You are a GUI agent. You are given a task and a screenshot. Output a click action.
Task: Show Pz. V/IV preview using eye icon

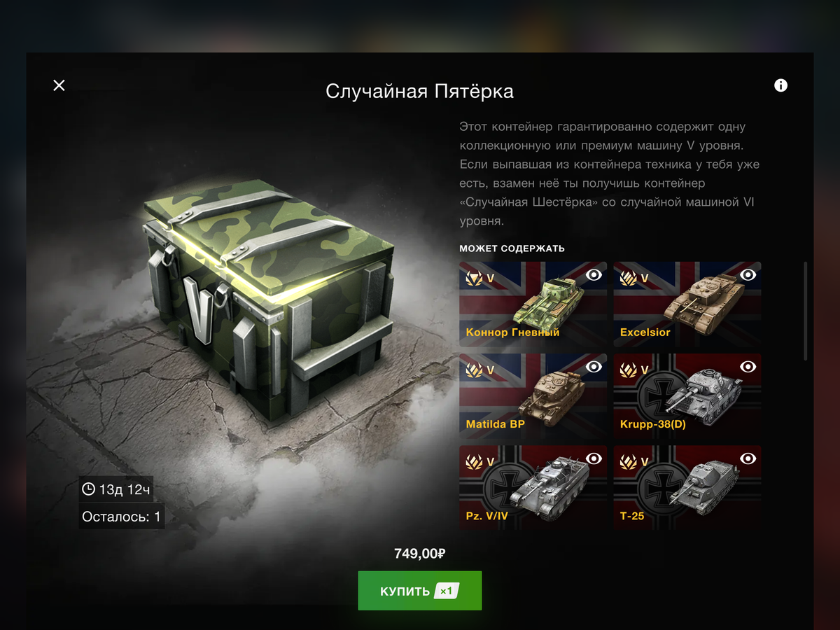point(594,458)
